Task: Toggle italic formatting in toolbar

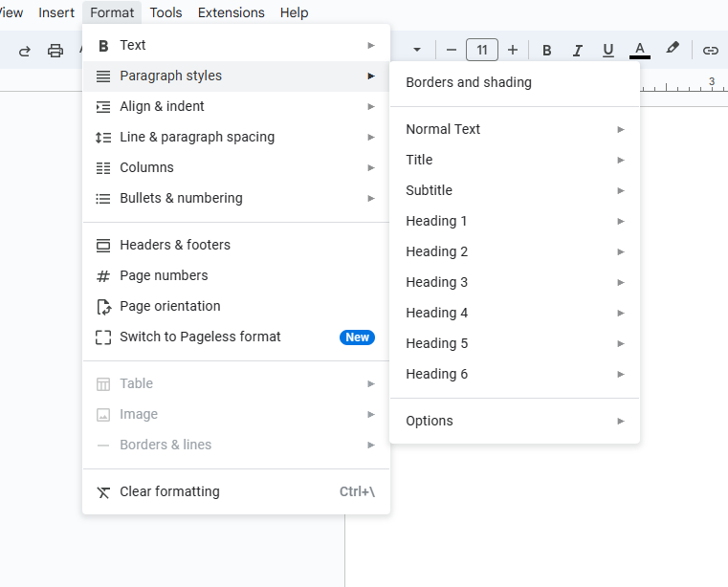Action: tap(578, 50)
